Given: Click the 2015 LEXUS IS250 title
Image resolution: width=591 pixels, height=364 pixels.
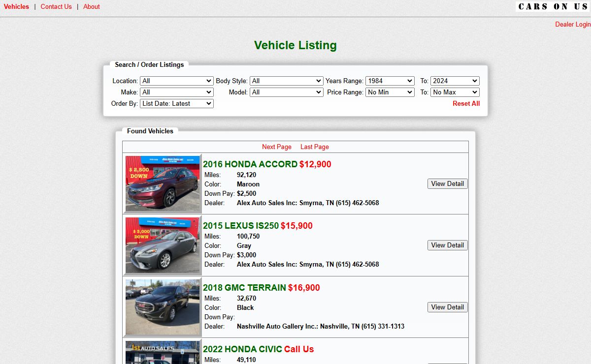Looking at the screenshot, I should (x=241, y=226).
